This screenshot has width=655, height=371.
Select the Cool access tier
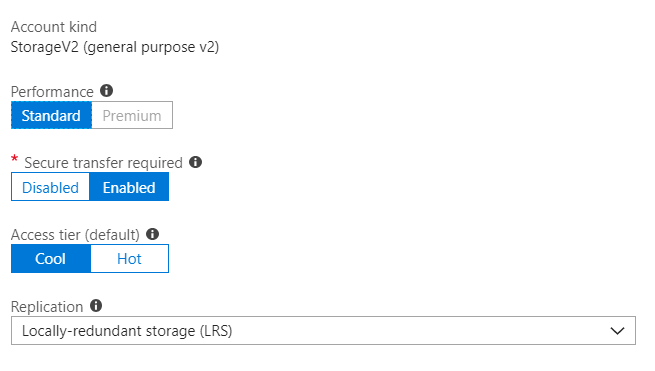(51, 259)
